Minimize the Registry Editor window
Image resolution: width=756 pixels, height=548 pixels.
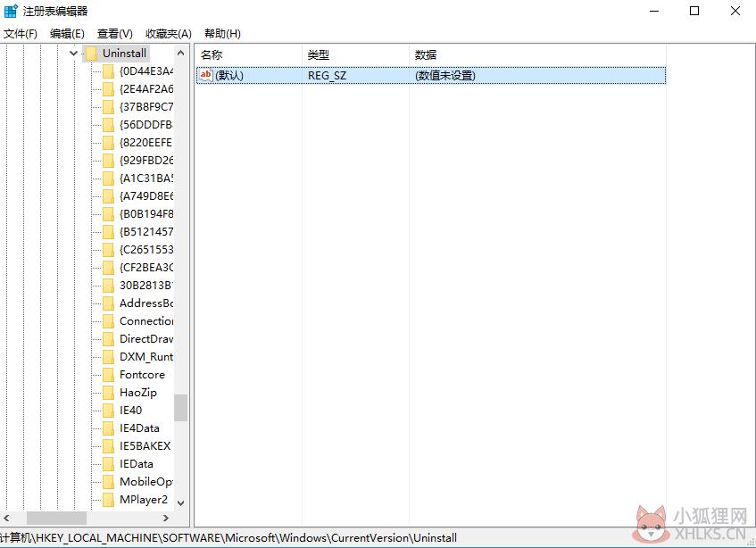click(654, 11)
